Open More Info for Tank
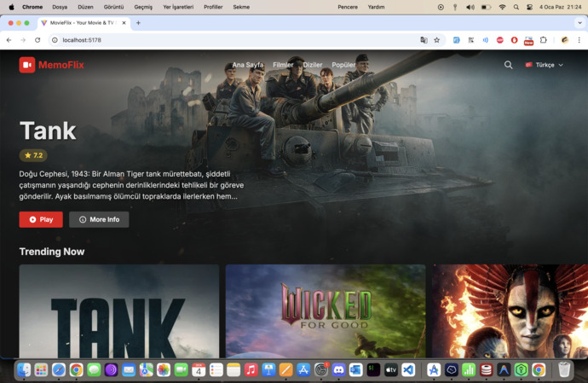 [x=99, y=220]
